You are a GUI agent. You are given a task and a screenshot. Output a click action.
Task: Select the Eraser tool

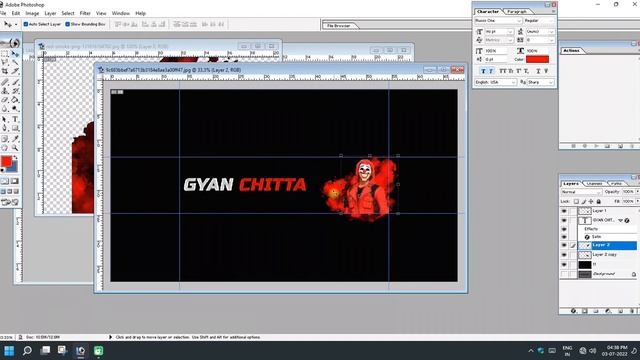click(5, 100)
